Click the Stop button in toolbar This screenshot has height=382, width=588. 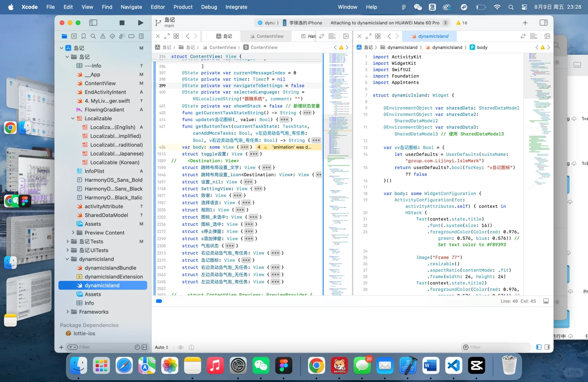click(122, 23)
